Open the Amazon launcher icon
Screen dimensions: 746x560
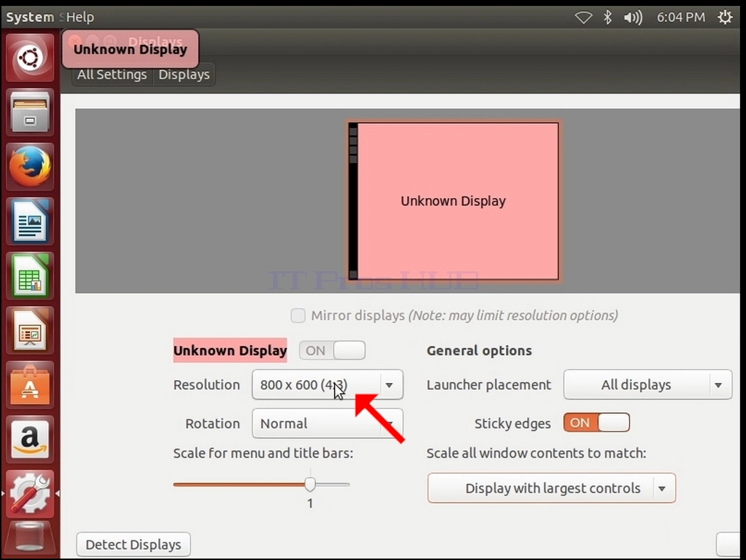(30, 440)
